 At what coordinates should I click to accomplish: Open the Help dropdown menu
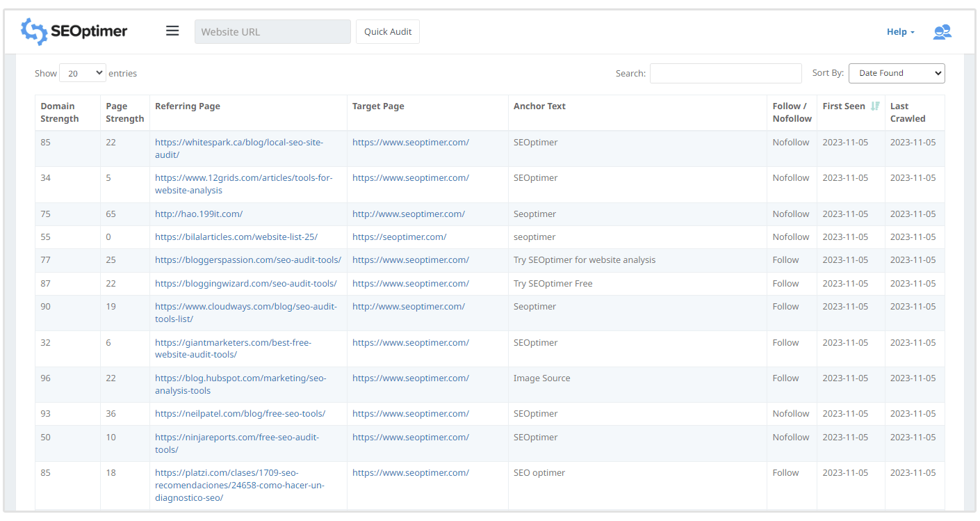pos(900,32)
